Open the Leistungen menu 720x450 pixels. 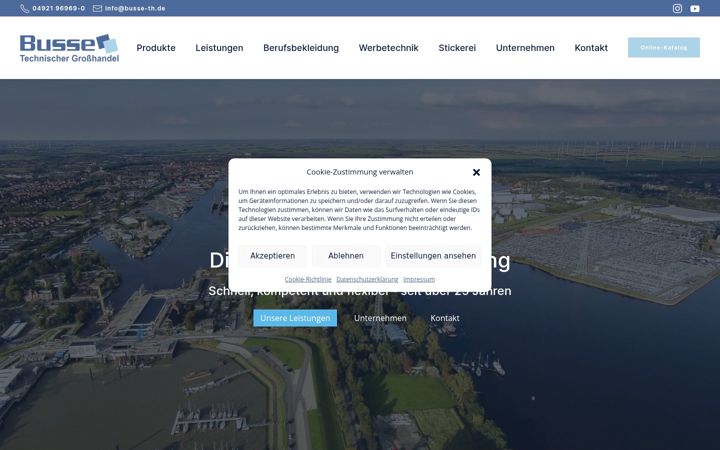click(219, 48)
